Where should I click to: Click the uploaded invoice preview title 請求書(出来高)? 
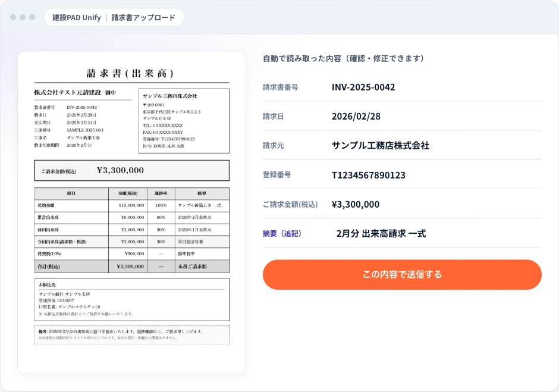coord(130,74)
